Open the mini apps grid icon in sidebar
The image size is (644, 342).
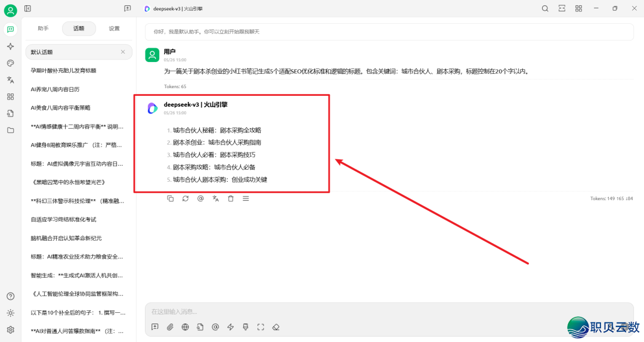tap(10, 97)
